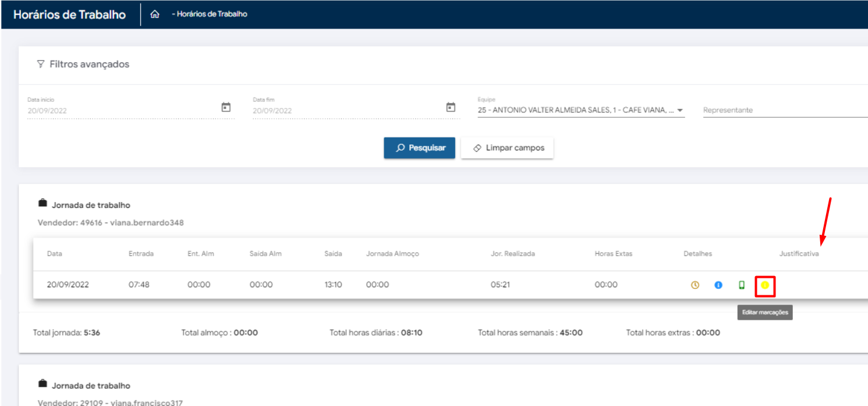
Task: Select the Jornada Almoço column header
Action: coord(392,254)
